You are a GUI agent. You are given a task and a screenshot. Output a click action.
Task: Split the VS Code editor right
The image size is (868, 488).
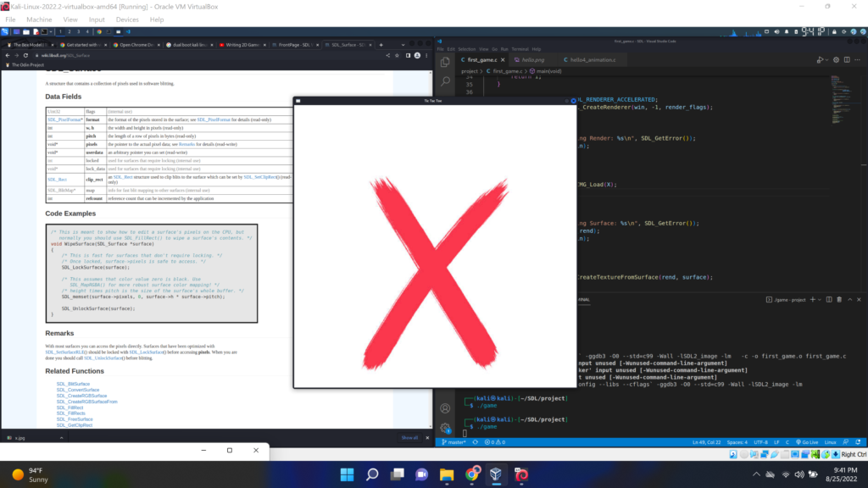[847, 60]
